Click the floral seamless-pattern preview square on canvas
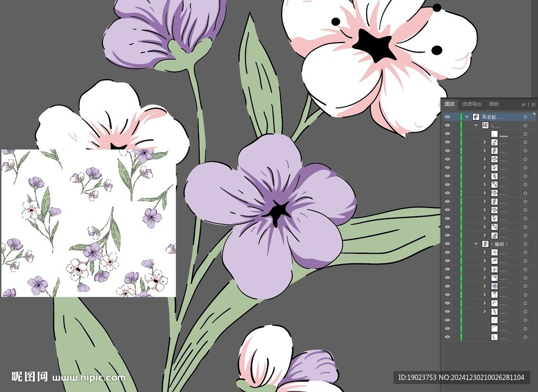The image size is (538, 392). tap(89, 223)
